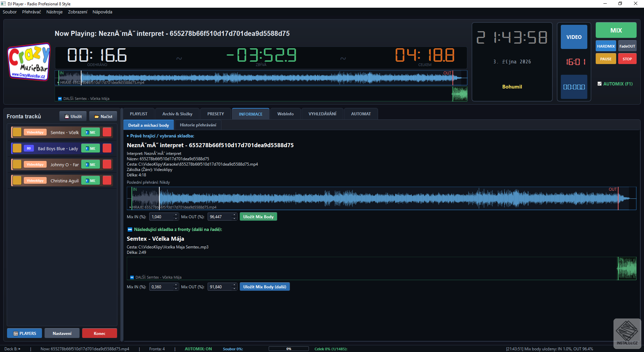Screen dimensions: 644x352
Task: Click the green MIX button on the Semtex queue row
Action: pos(91,132)
